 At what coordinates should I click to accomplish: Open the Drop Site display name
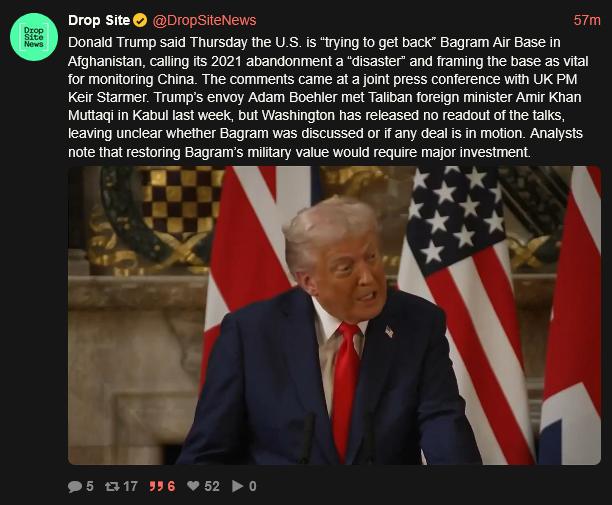tap(99, 20)
